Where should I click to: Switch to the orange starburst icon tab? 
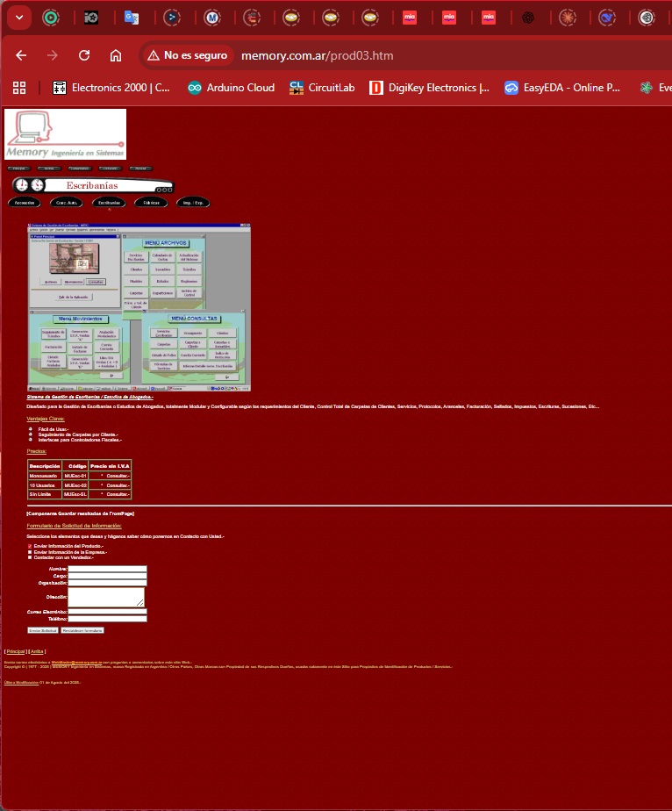568,18
